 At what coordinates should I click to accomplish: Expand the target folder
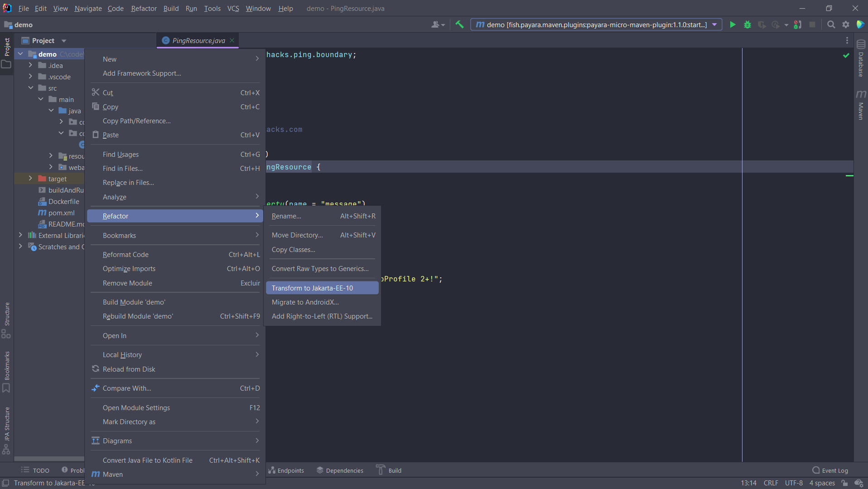click(x=30, y=178)
